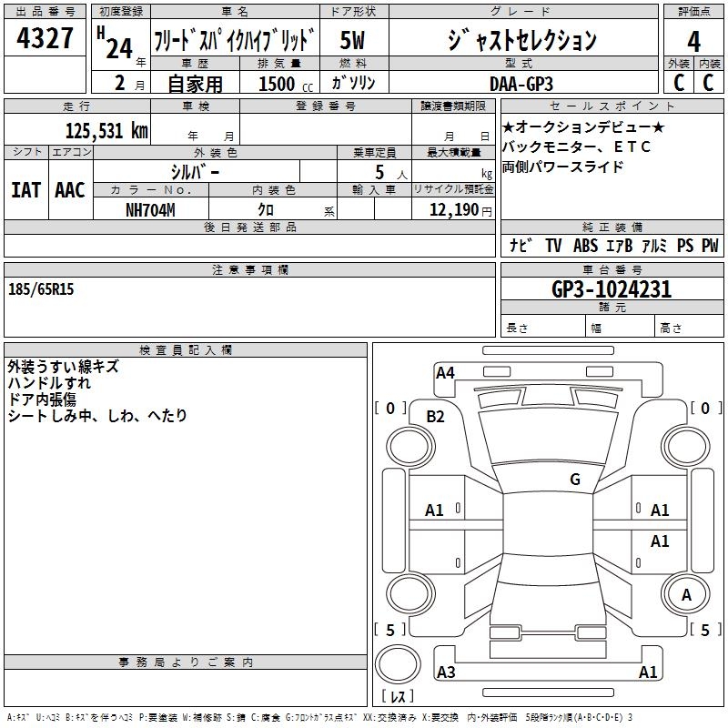Click the lot number 4327
Screen dimensions: 728x728
45,40
